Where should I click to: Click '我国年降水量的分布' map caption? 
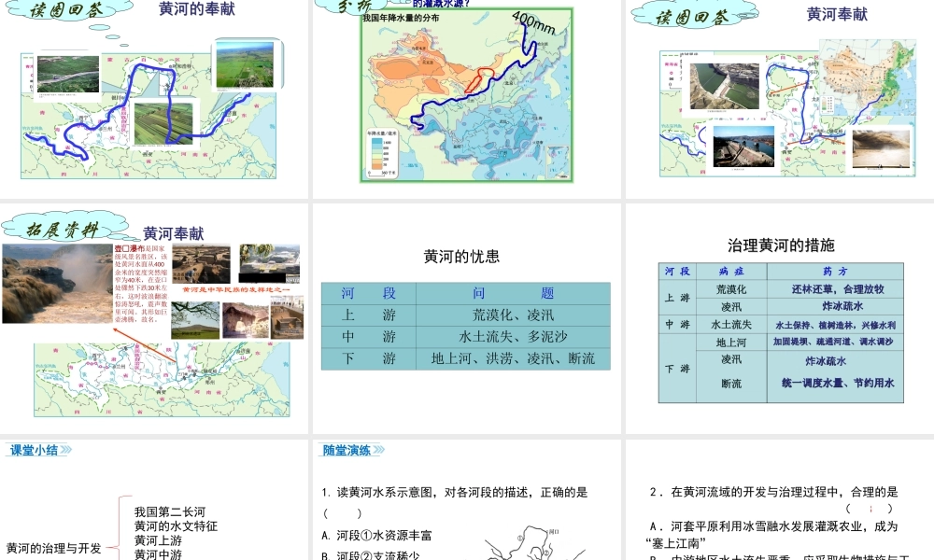pyautogui.click(x=401, y=18)
